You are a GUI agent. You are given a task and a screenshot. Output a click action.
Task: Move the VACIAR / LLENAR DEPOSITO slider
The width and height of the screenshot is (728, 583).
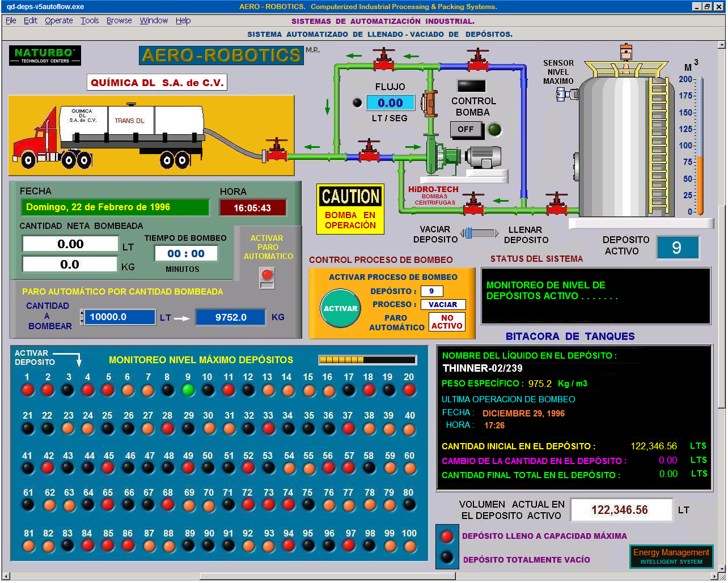point(479,233)
